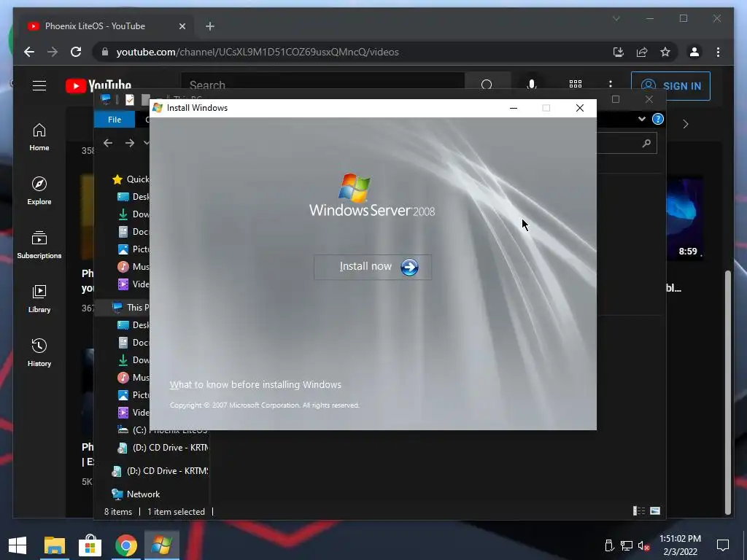
Task: Select Quick access in File Explorer tree
Action: tap(131, 179)
